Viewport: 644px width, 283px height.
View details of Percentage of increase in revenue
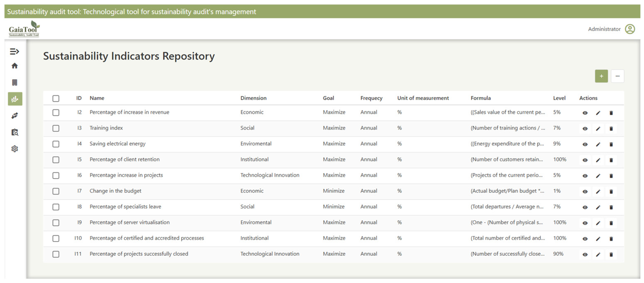(x=585, y=113)
